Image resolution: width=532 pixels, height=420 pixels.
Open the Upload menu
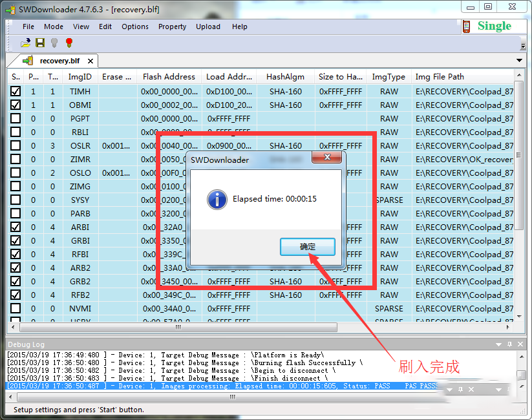click(208, 26)
